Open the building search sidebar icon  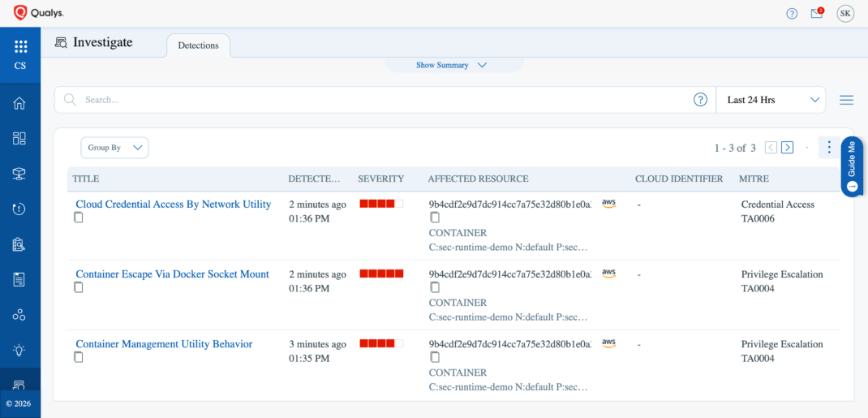tap(19, 244)
